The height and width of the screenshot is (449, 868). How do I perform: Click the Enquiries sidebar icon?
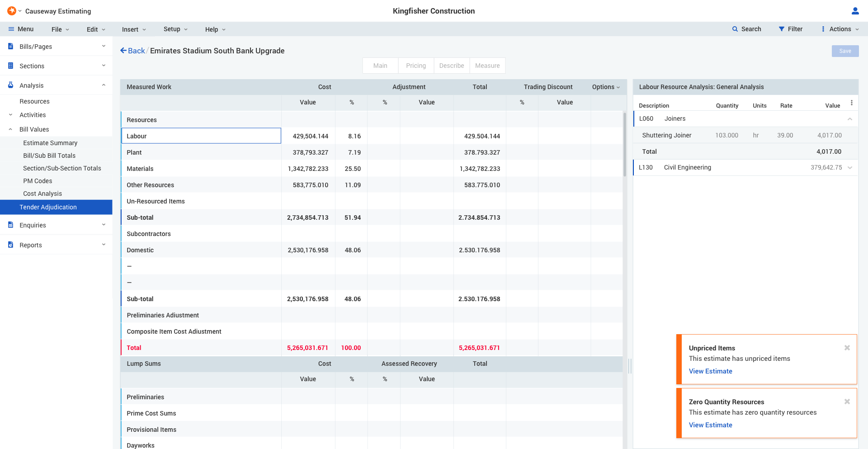coord(11,225)
